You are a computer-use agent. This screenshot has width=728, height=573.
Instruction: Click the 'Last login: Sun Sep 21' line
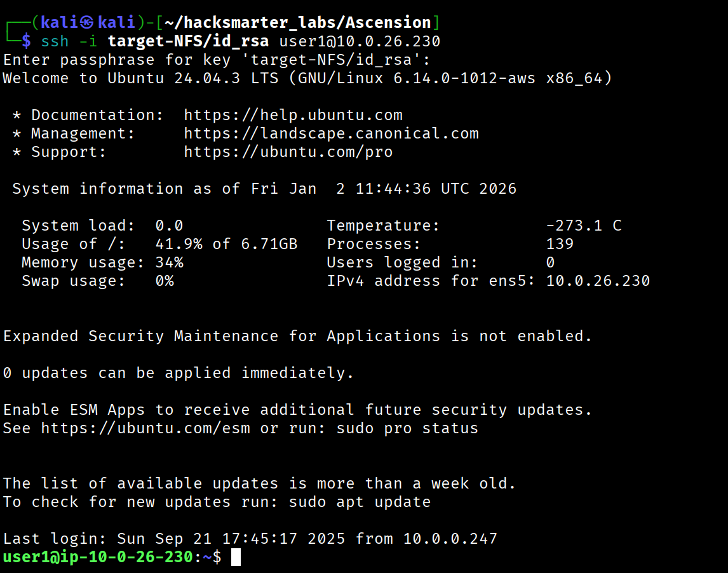(250, 539)
